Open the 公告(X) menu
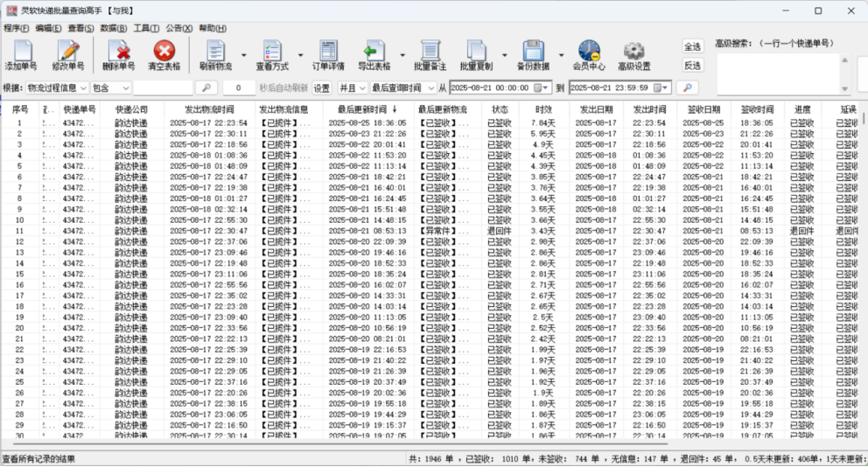The height and width of the screenshot is (467, 868). 178,28
